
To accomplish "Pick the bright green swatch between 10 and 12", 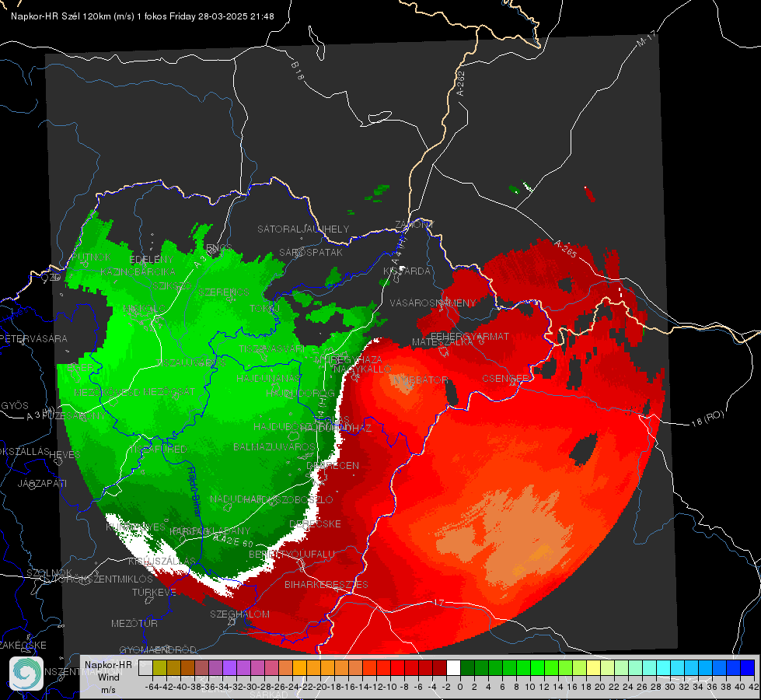I will [537, 667].
